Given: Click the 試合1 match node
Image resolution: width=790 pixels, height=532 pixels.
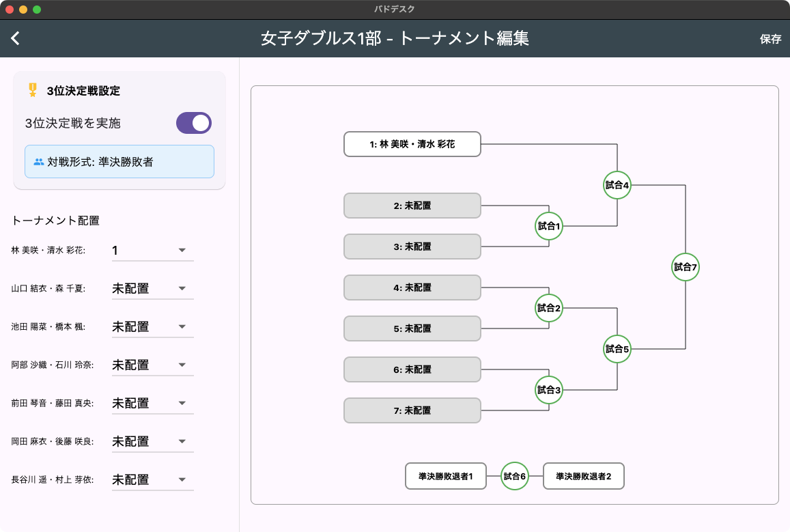Looking at the screenshot, I should click(x=549, y=226).
